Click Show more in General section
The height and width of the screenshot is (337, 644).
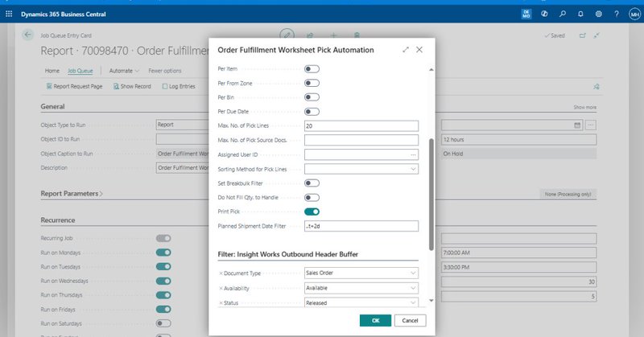pos(585,107)
